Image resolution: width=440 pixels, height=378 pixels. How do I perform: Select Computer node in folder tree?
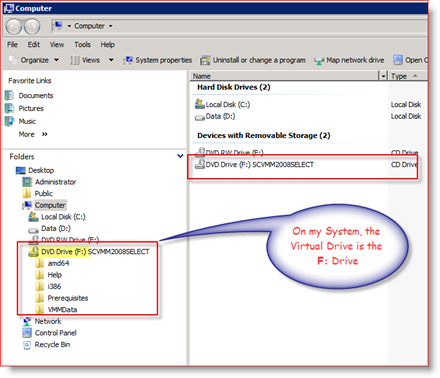[x=50, y=205]
